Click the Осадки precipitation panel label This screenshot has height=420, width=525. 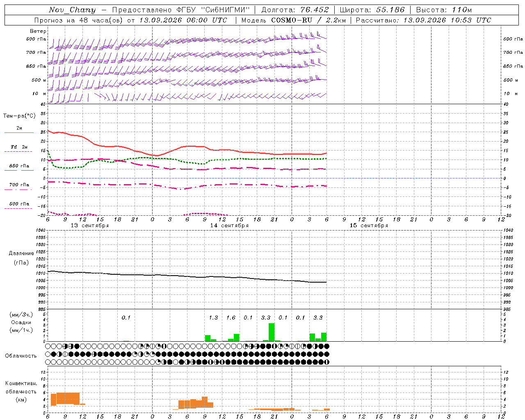[x=21, y=322]
